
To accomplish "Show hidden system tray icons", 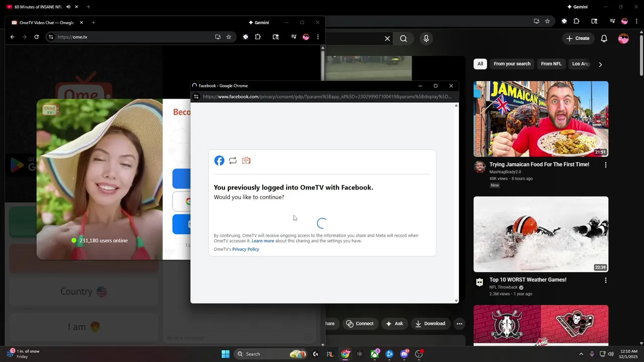I will 581,354.
